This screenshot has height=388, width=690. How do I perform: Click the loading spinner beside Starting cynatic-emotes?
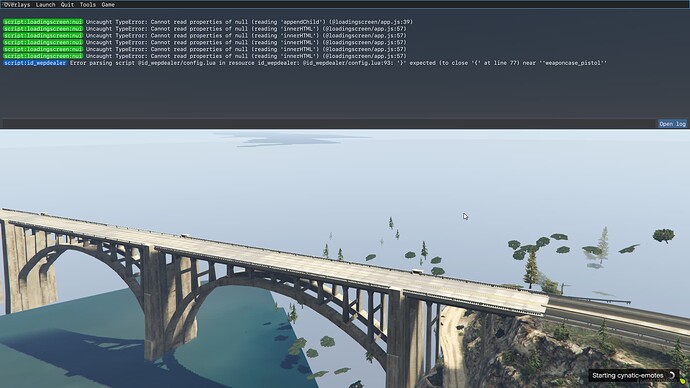click(672, 375)
